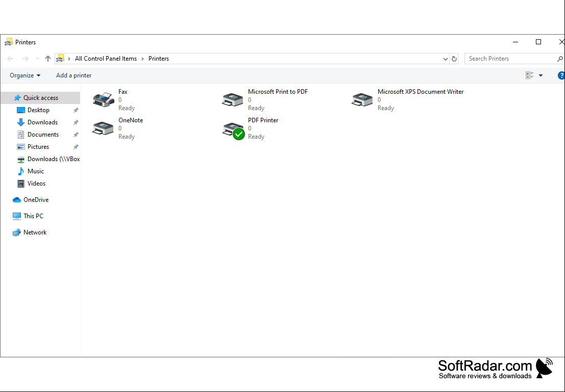Open Music in the navigation pane

36,171
